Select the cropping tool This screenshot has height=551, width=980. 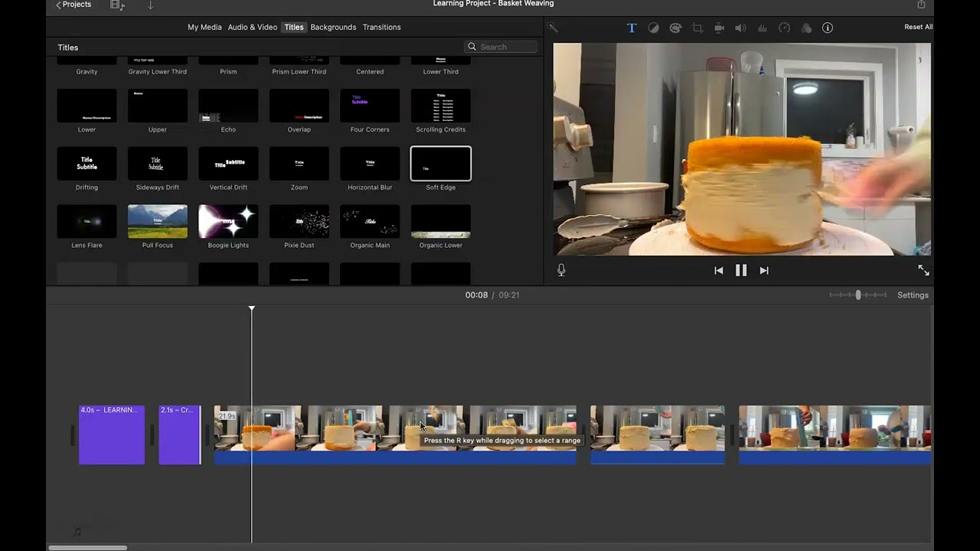tap(697, 28)
